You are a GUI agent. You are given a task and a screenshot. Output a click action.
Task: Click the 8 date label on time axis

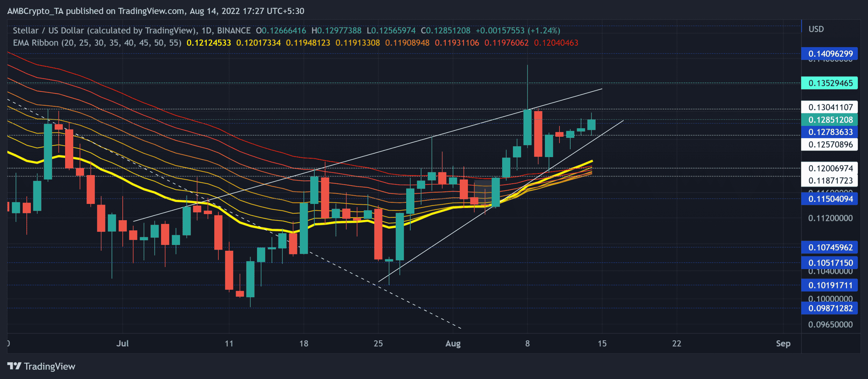point(528,343)
